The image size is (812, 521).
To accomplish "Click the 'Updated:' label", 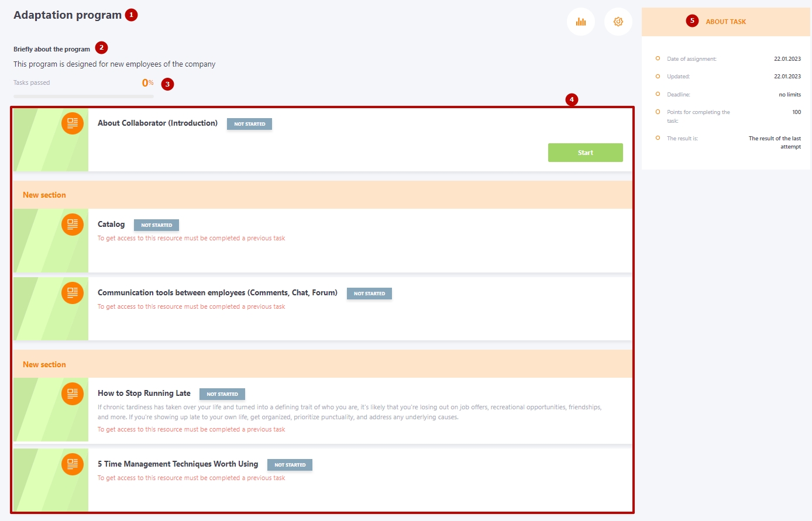I will 679,77.
